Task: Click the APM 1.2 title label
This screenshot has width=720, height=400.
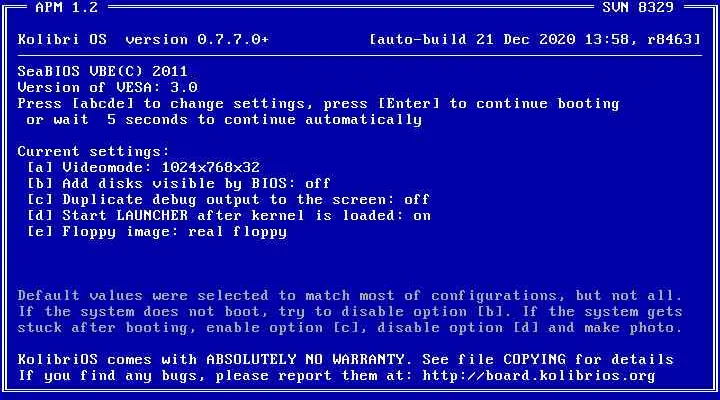Action: pyautogui.click(x=67, y=7)
